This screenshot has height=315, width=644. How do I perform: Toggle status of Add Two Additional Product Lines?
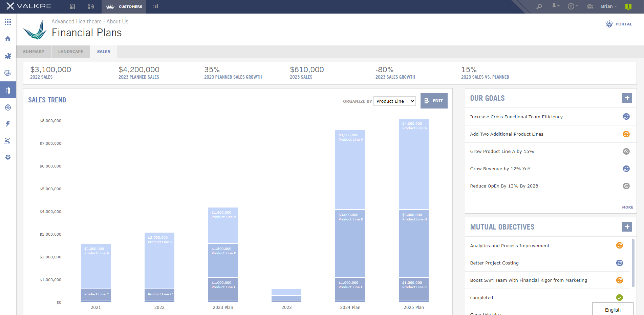[x=626, y=134]
